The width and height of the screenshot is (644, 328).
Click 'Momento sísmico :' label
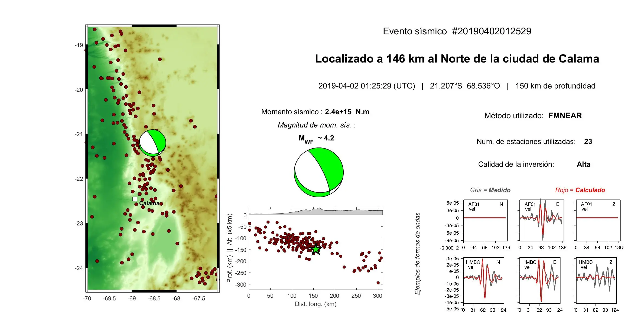[292, 112]
